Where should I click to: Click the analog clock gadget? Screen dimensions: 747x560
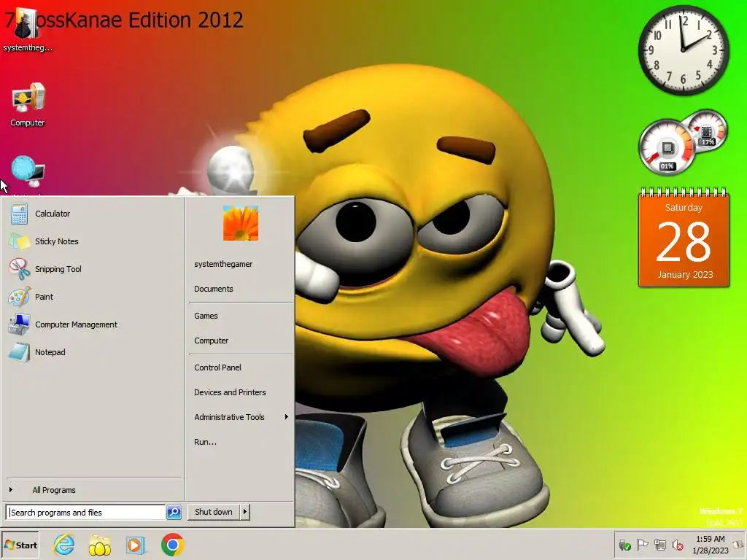pos(683,50)
